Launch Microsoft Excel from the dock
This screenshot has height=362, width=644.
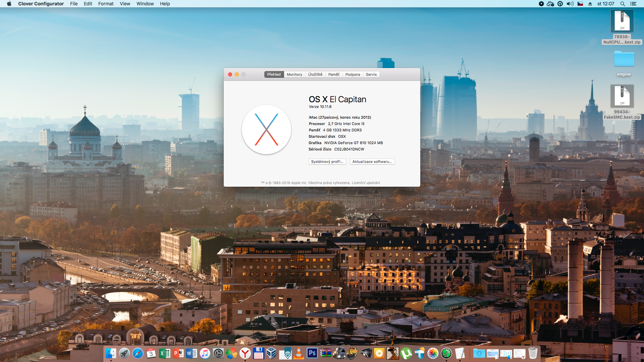[x=164, y=353]
